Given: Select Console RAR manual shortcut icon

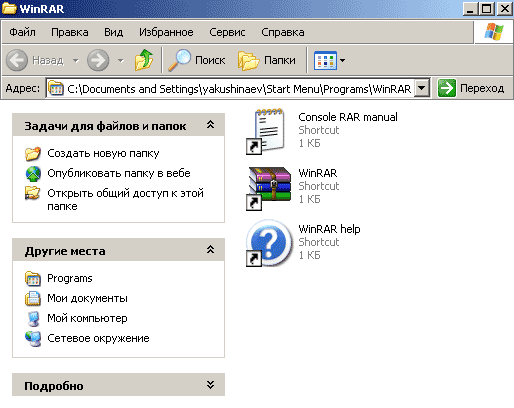Looking at the screenshot, I should point(266,131).
